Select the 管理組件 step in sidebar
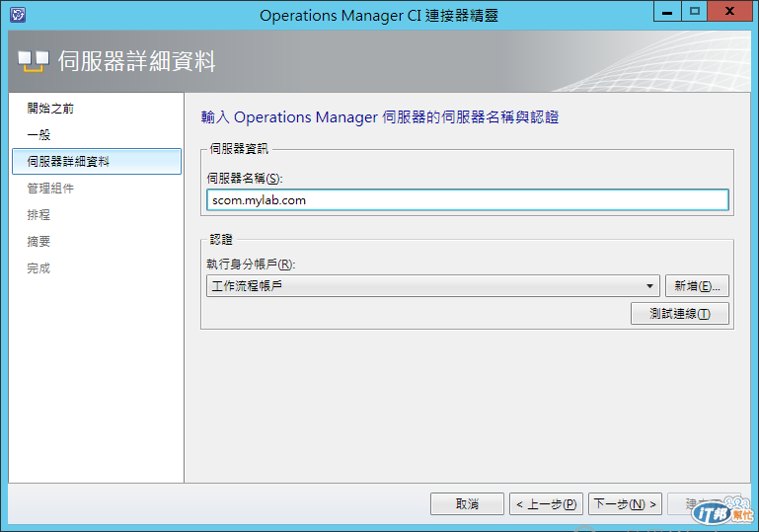Screen dimensions: 759x532 click(50, 189)
